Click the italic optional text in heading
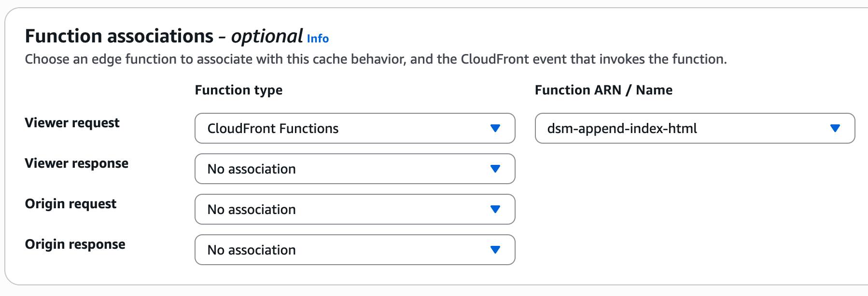Image resolution: width=868 pixels, height=296 pixels. coord(267,36)
